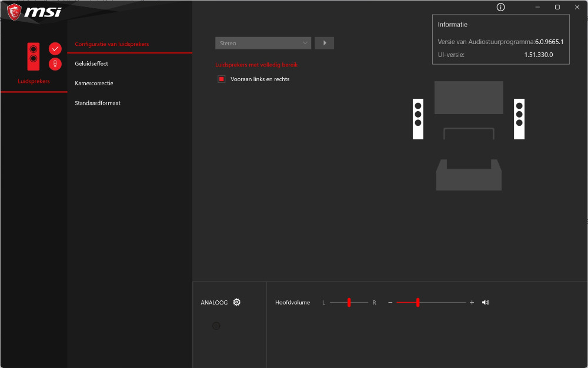
Task: Switch to the microphone device icon
Action: pyautogui.click(x=55, y=63)
